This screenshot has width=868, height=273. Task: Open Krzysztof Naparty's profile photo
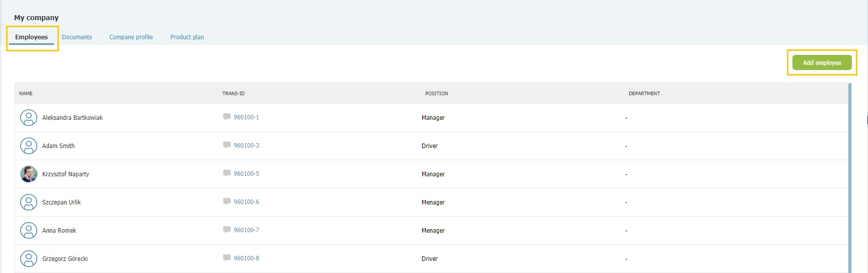[x=29, y=174]
